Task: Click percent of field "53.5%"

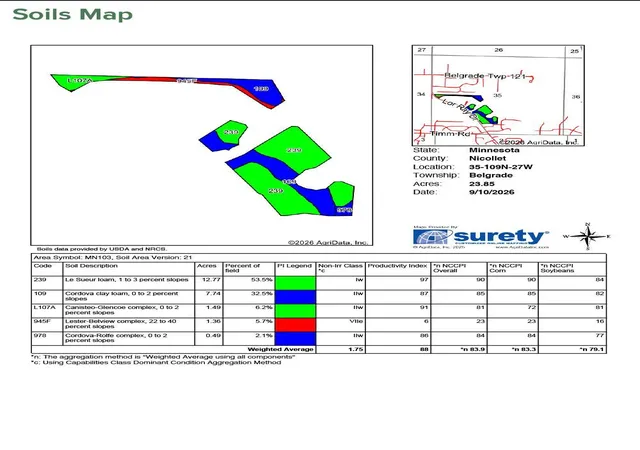Action: click(x=262, y=280)
